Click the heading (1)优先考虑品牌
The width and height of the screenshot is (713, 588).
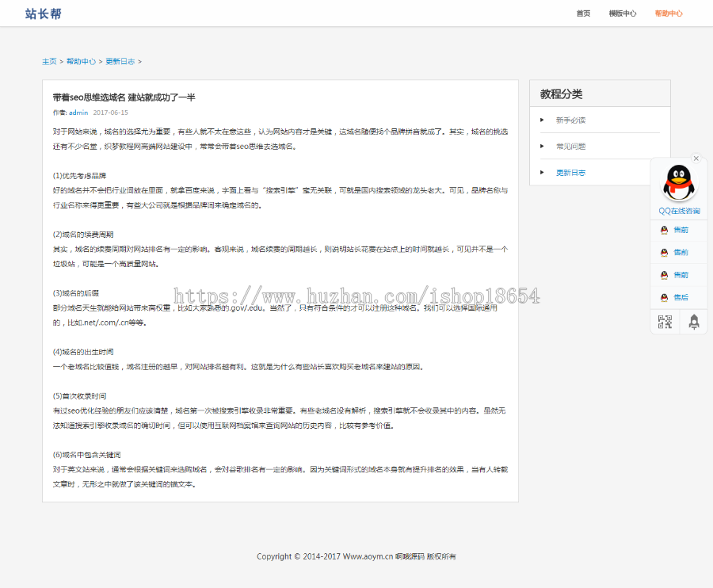[79, 176]
